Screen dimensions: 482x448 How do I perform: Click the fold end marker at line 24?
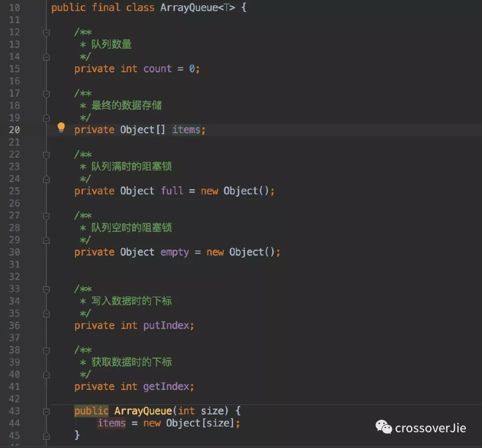[46, 179]
